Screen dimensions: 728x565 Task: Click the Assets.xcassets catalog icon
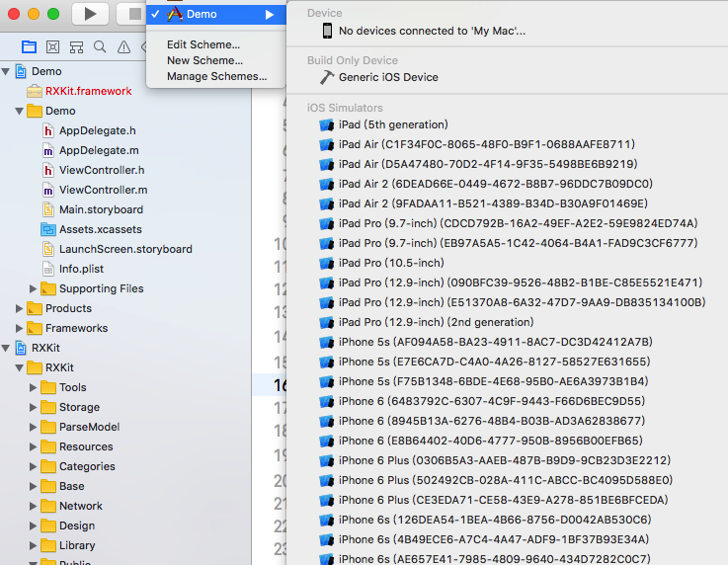coord(48,229)
